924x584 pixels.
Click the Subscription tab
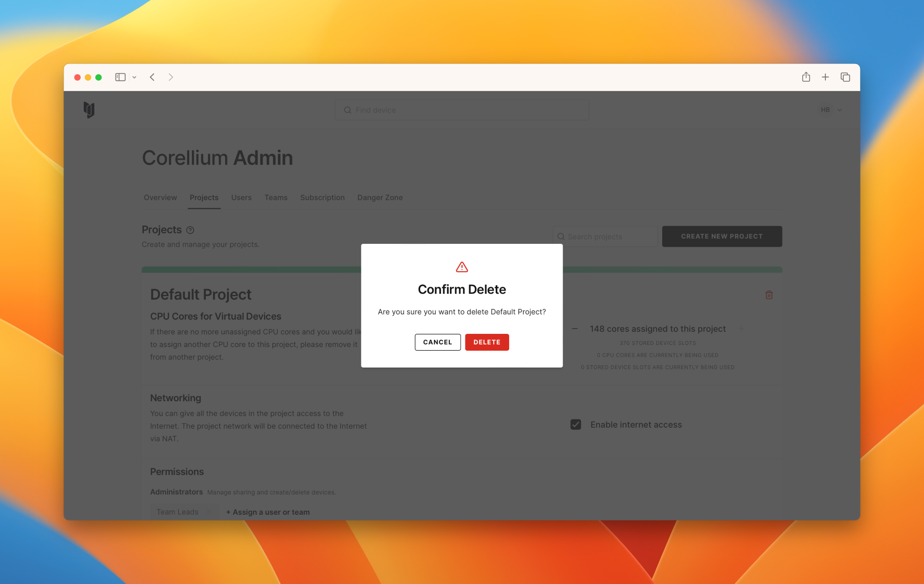tap(321, 197)
